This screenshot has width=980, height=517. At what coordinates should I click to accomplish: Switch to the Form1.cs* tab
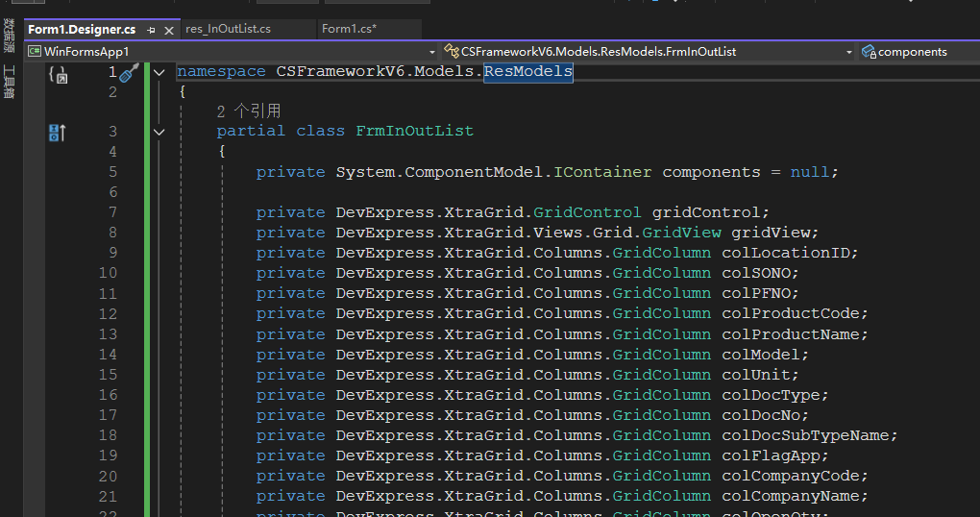coord(349,29)
